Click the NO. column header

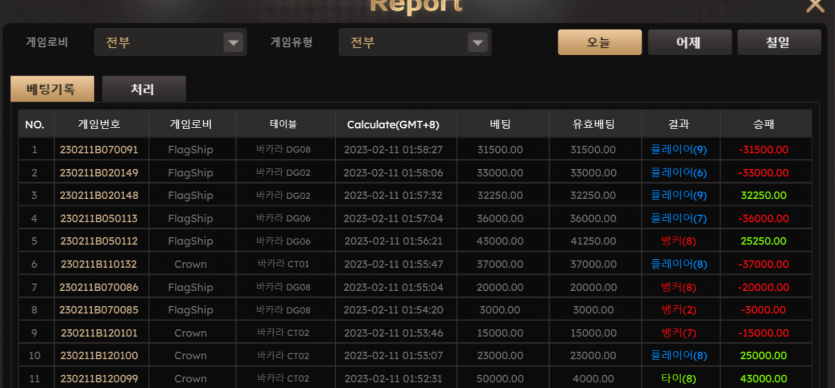(x=35, y=125)
